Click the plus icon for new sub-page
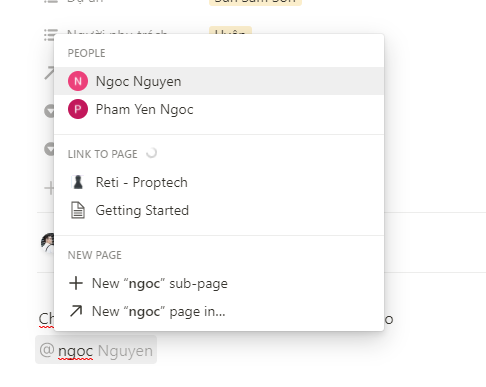Viewport: 486px width, 387px height. point(76,283)
